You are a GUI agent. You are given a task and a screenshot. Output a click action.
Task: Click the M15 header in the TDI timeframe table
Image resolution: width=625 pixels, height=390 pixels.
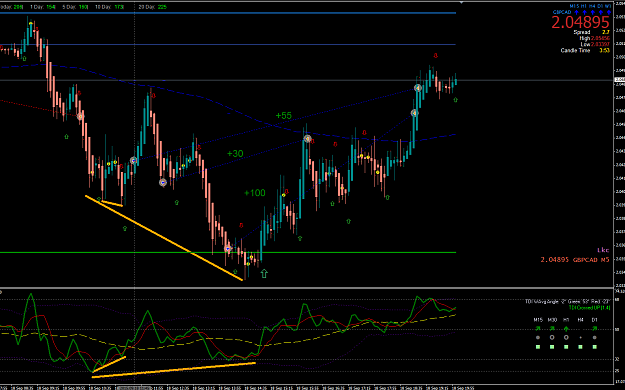coord(538,320)
